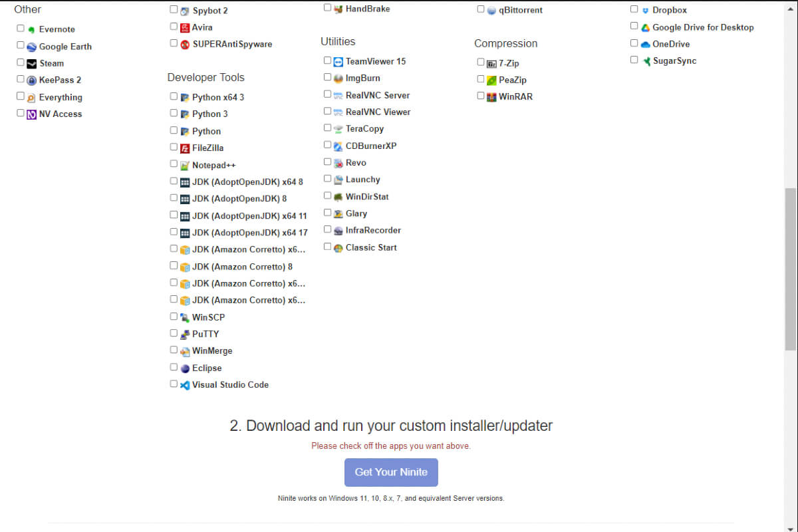
Task: Click the JDK (AdoptOpenJDK) x64 8 label
Action: 247,182
